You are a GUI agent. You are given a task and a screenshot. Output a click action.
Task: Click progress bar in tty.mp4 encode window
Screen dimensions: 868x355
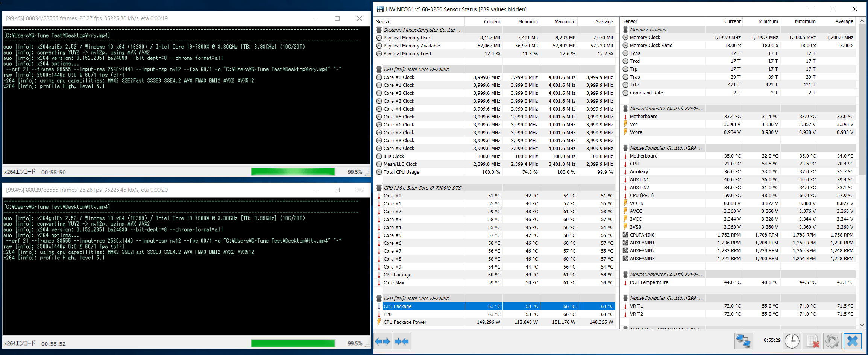pyautogui.click(x=293, y=343)
